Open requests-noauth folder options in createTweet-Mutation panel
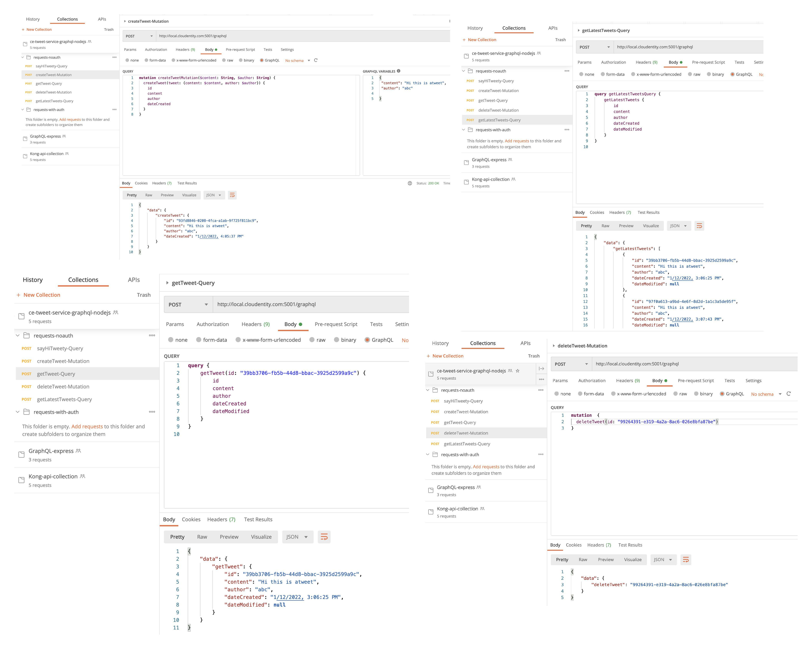Image resolution: width=812 pixels, height=649 pixels. (115, 57)
